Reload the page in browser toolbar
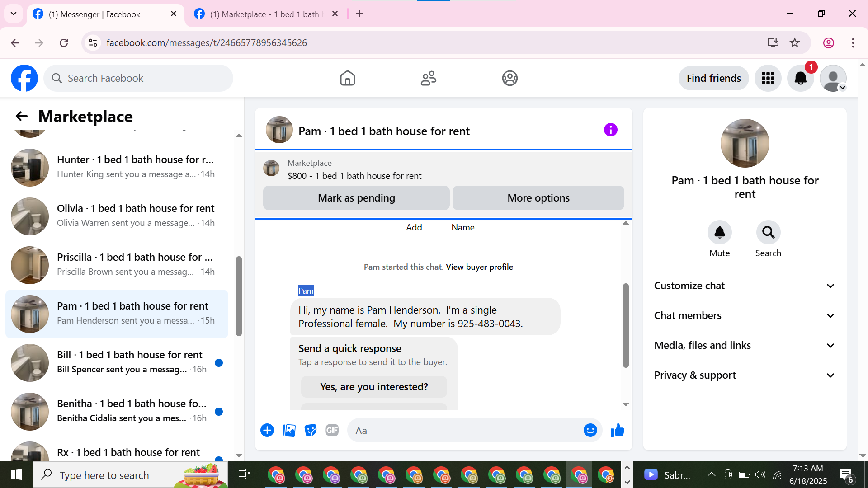Viewport: 868px width, 488px height. click(64, 43)
